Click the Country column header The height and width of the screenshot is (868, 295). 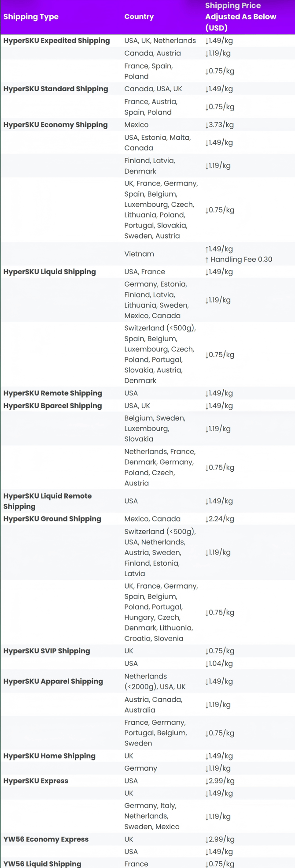click(x=139, y=17)
